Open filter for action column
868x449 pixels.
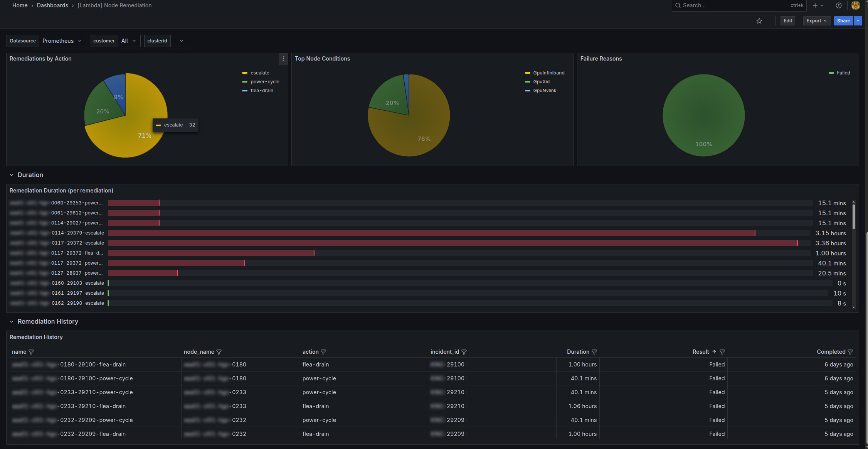pos(323,352)
